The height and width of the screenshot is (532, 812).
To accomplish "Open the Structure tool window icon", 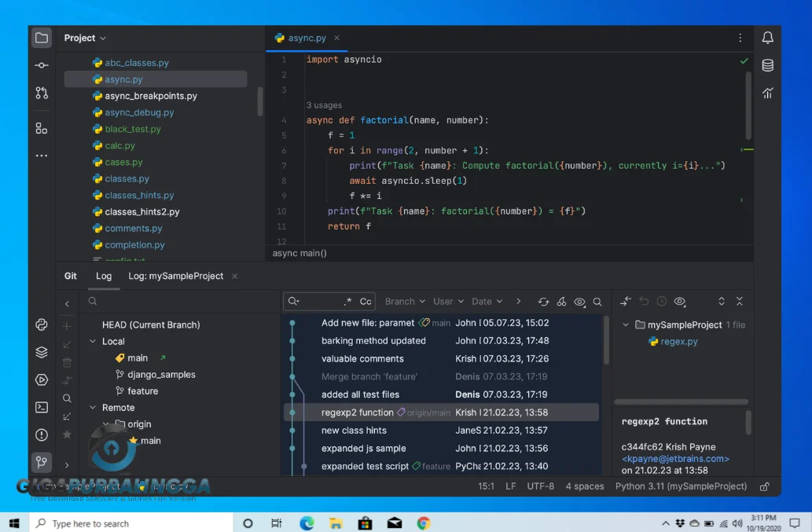I will click(42, 128).
